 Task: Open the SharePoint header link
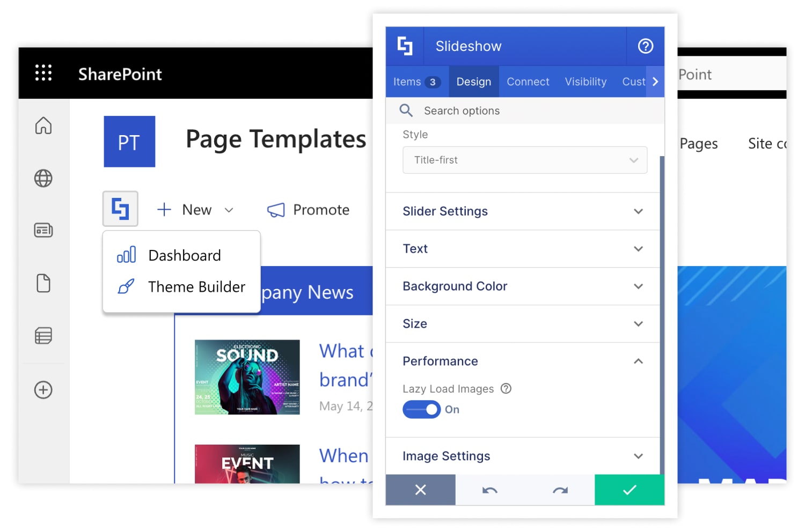pyautogui.click(x=120, y=74)
